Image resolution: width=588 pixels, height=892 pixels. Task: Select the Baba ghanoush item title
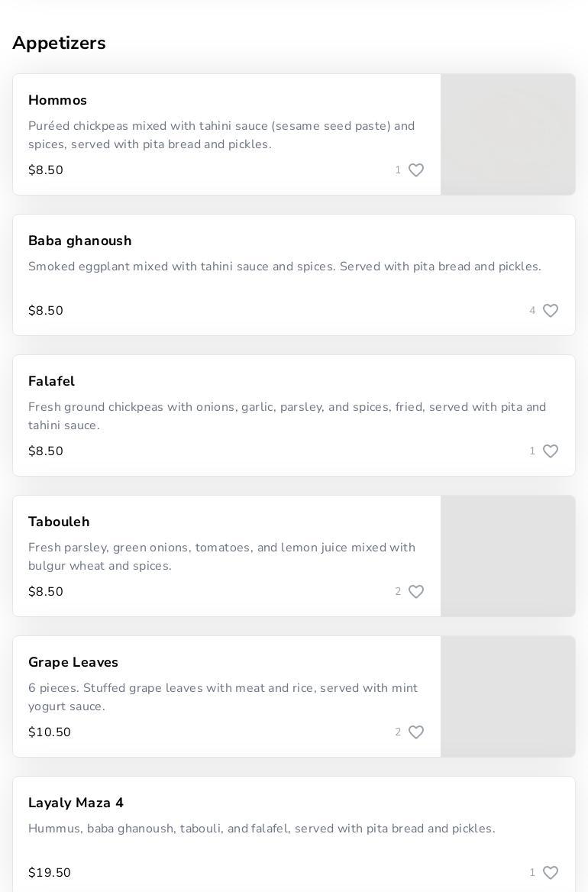pyautogui.click(x=80, y=241)
